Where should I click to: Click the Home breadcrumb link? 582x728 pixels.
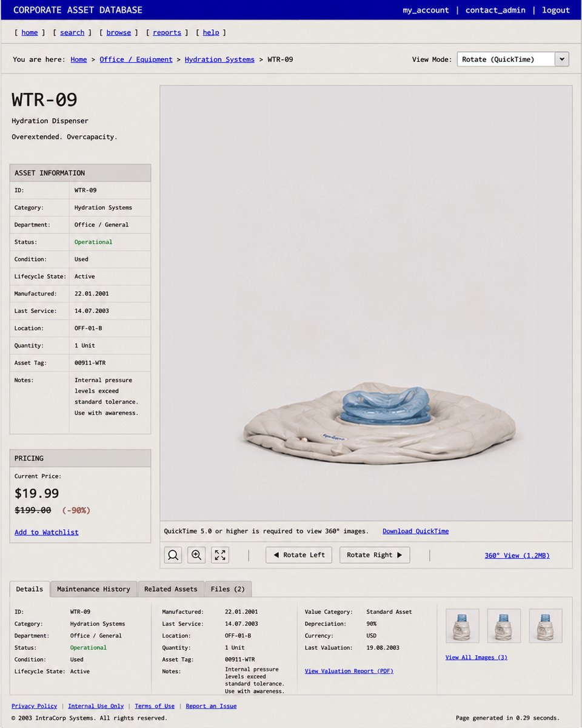(79, 59)
